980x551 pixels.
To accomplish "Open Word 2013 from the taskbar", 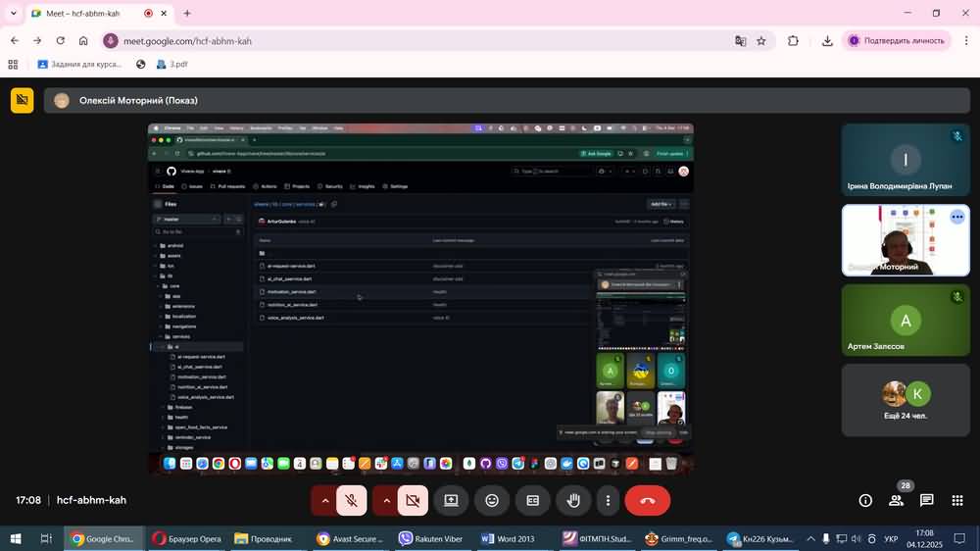I will pyautogui.click(x=508, y=538).
